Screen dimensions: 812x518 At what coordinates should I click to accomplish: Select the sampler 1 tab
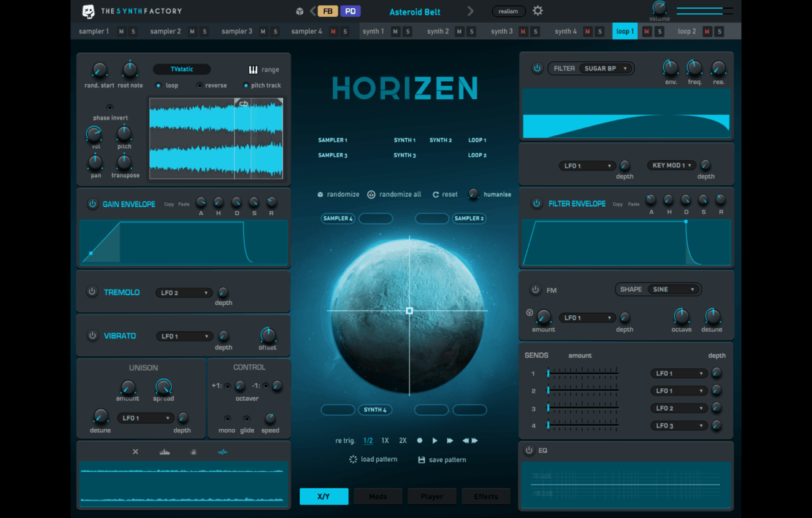pos(94,31)
